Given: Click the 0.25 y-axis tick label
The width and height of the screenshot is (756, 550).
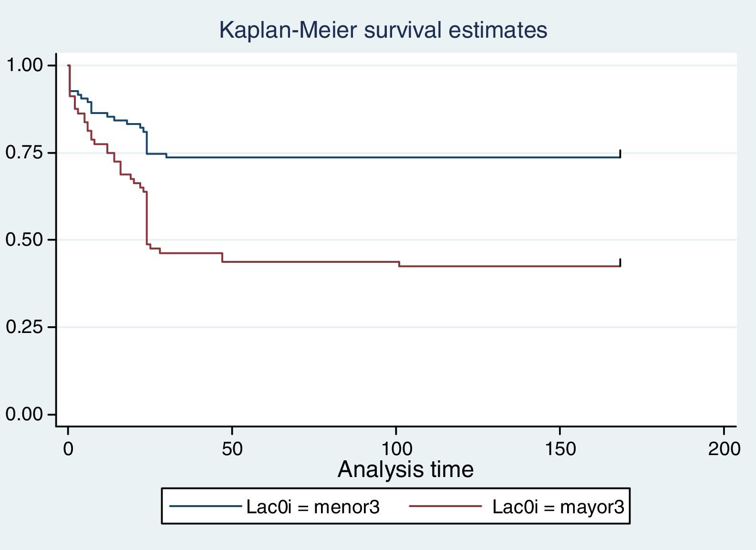Looking at the screenshot, I should [24, 327].
